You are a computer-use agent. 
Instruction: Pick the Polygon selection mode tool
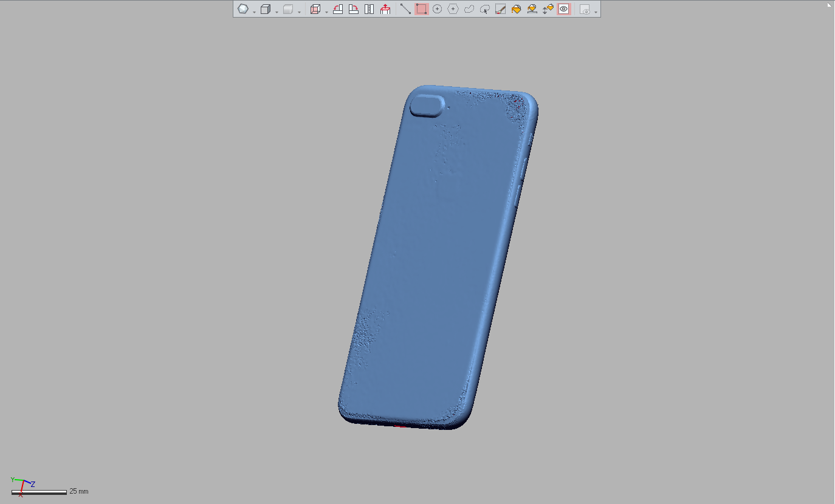click(453, 9)
